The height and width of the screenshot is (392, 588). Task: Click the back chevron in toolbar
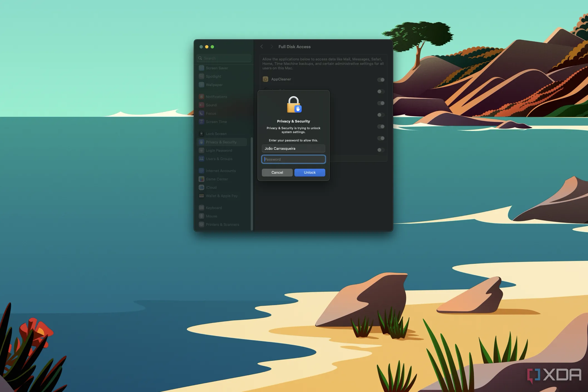coord(262,47)
